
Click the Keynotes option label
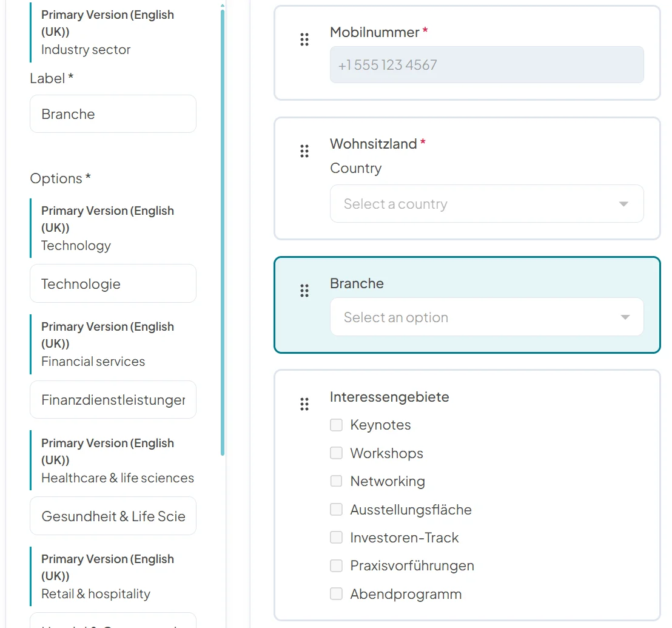[x=380, y=425]
